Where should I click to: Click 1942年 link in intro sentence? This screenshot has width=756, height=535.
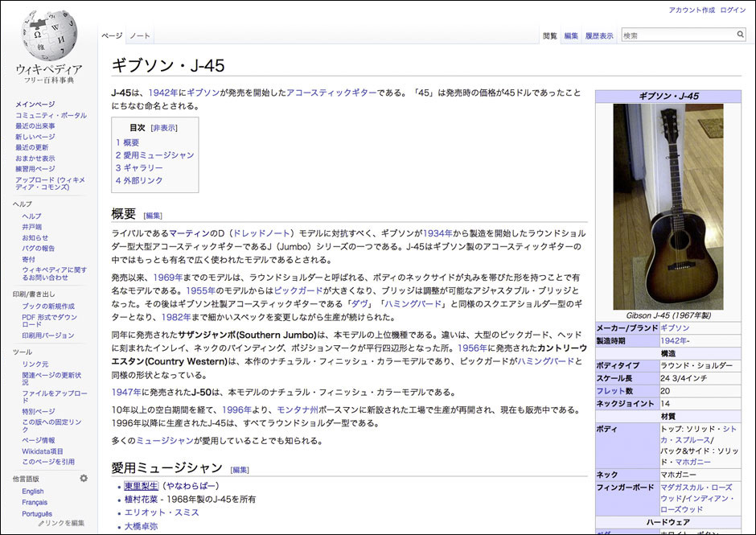163,93
